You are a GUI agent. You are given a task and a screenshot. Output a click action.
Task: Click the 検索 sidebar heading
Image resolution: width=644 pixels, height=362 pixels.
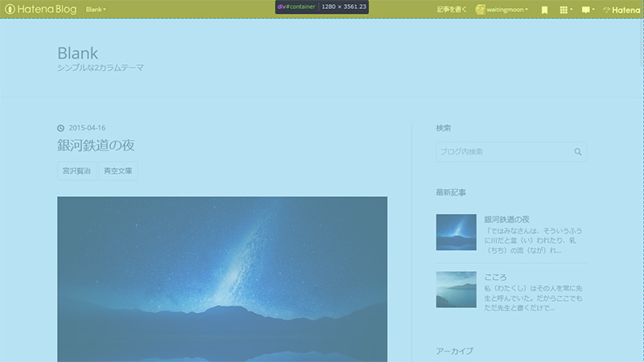point(444,128)
